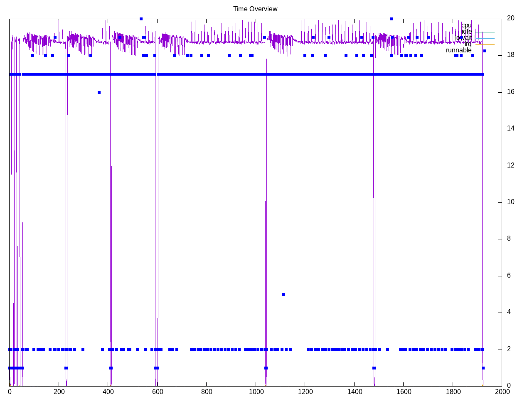The width and height of the screenshot is (532, 399).
Task: Select the "idle" legend label
Action: coord(467,32)
